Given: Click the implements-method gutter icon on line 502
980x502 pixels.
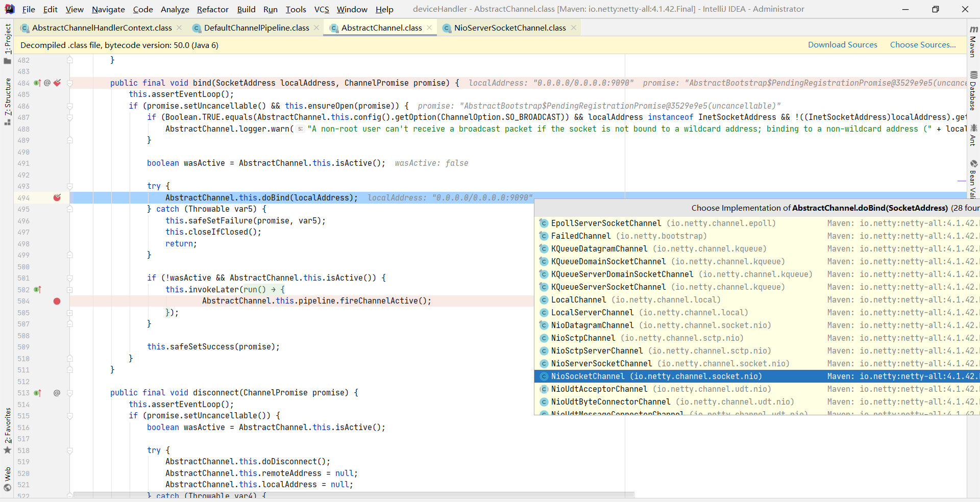Looking at the screenshot, I should (x=37, y=289).
